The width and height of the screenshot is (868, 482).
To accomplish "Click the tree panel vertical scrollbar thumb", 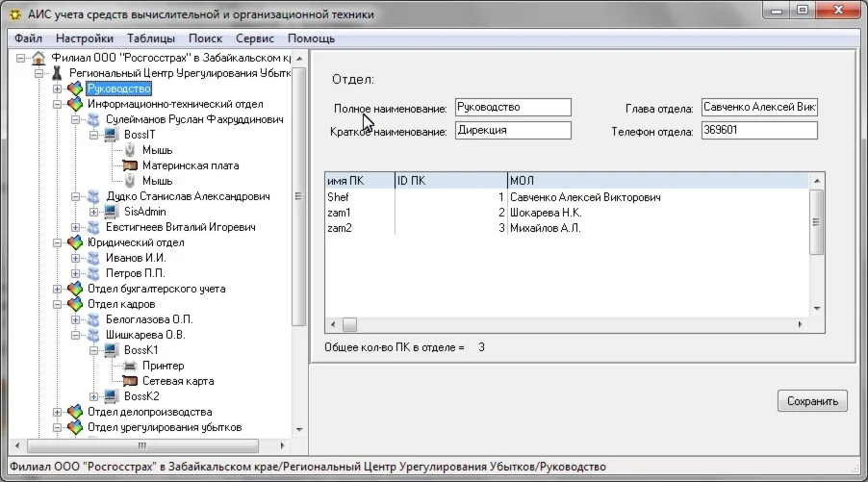I will 299,196.
